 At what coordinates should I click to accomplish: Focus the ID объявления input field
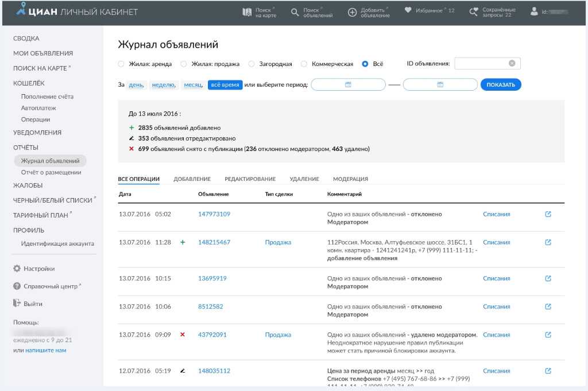point(487,63)
